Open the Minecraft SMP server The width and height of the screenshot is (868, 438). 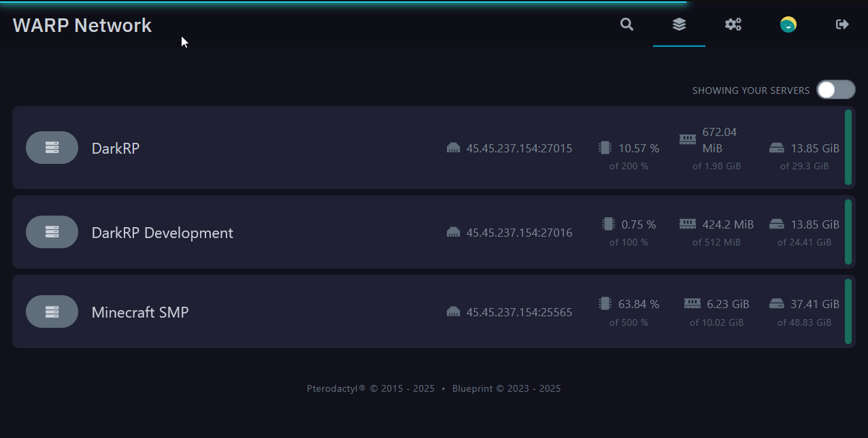pyautogui.click(x=140, y=312)
